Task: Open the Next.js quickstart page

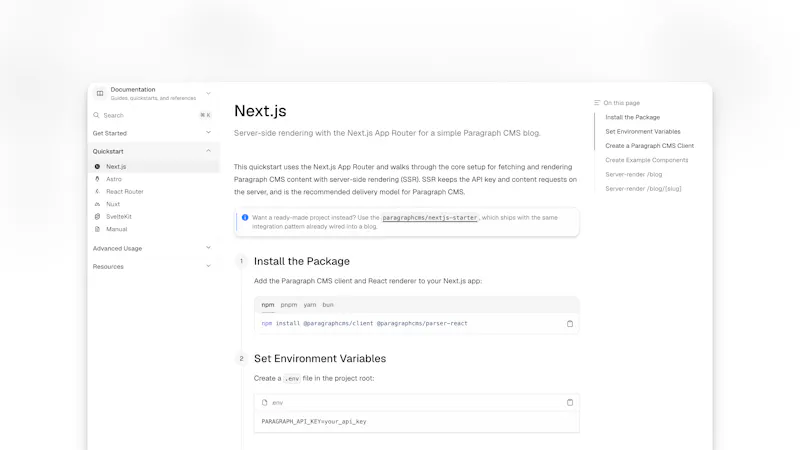Action: (155, 166)
